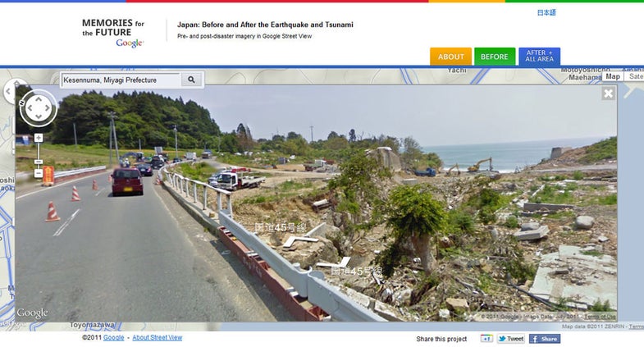Click the zoom slider handle
Image resolution: width=644 pixels, height=347 pixels.
(x=39, y=162)
